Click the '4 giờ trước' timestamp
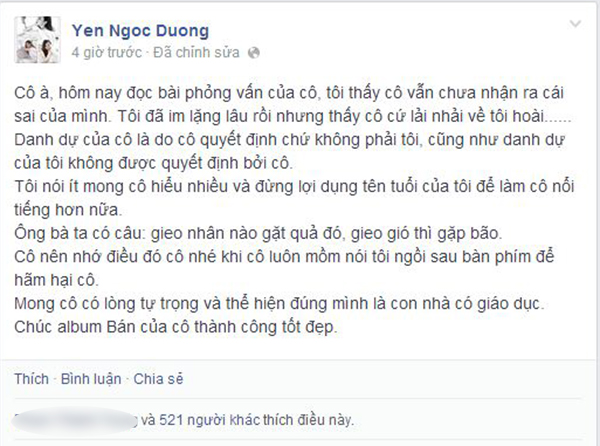 point(106,52)
